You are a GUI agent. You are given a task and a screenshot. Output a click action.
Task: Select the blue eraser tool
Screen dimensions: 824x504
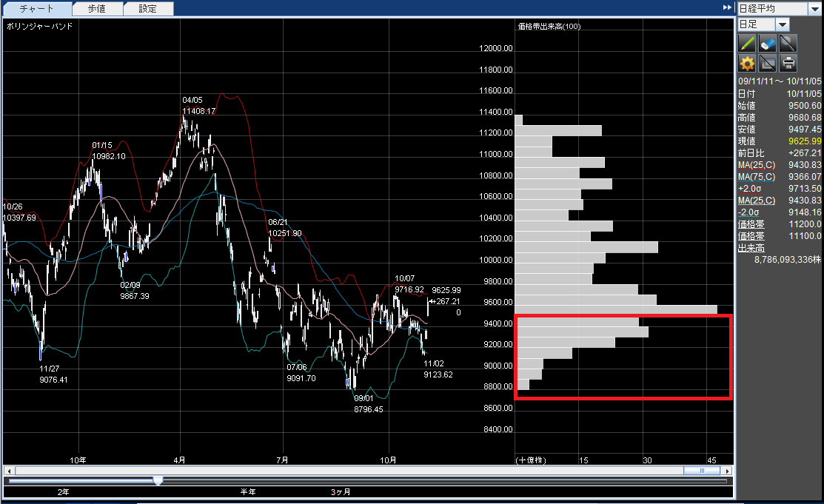768,44
